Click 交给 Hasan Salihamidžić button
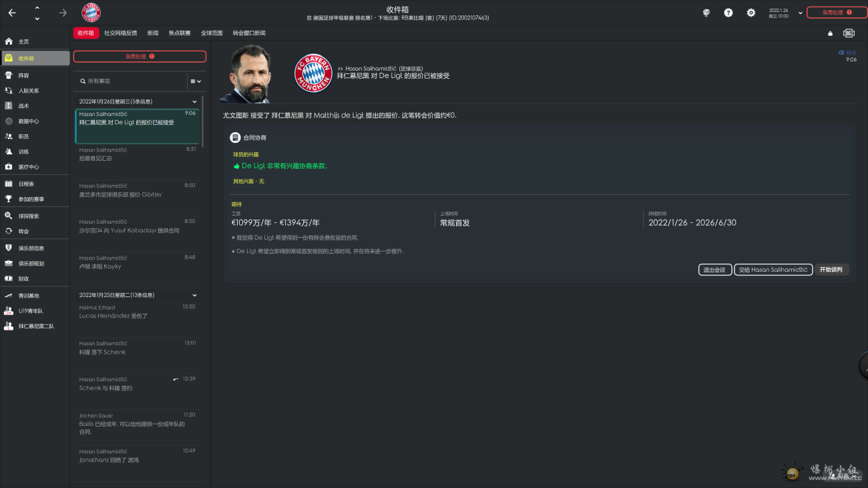 [773, 270]
